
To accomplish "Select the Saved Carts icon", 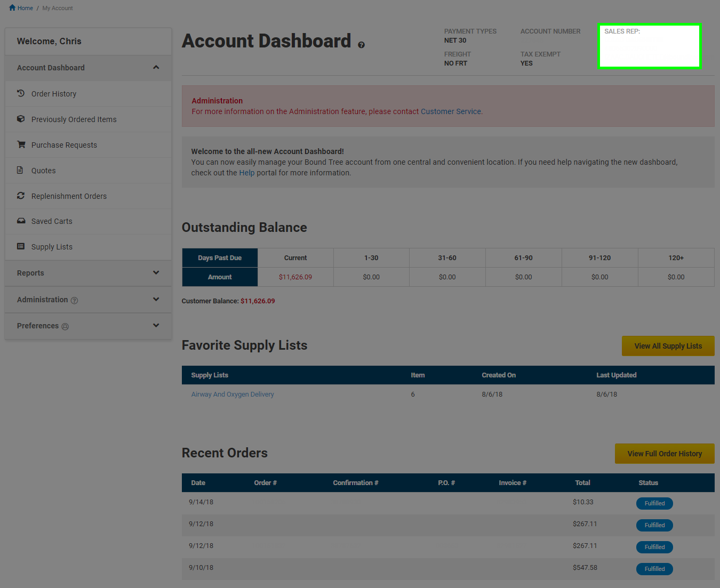I will pyautogui.click(x=21, y=221).
